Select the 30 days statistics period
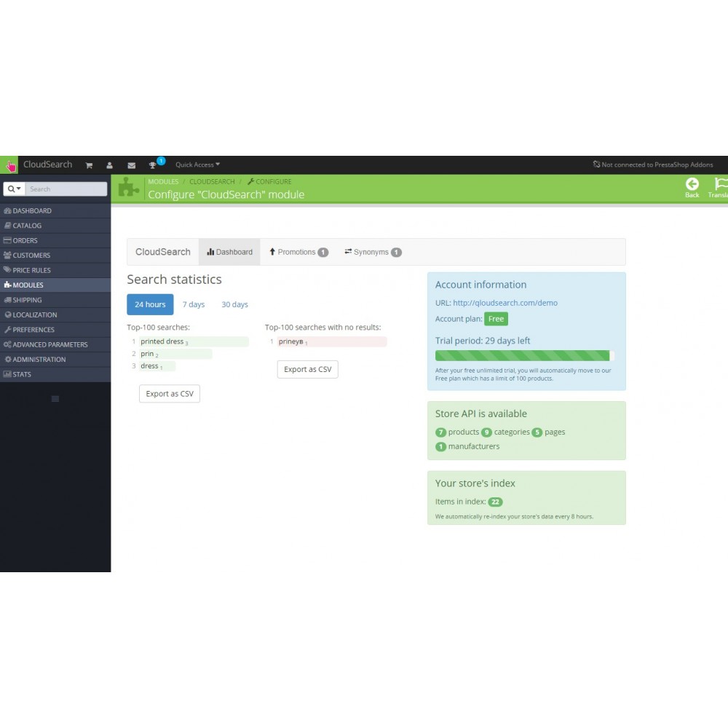Screen dimensions: 728x728 [x=234, y=304]
